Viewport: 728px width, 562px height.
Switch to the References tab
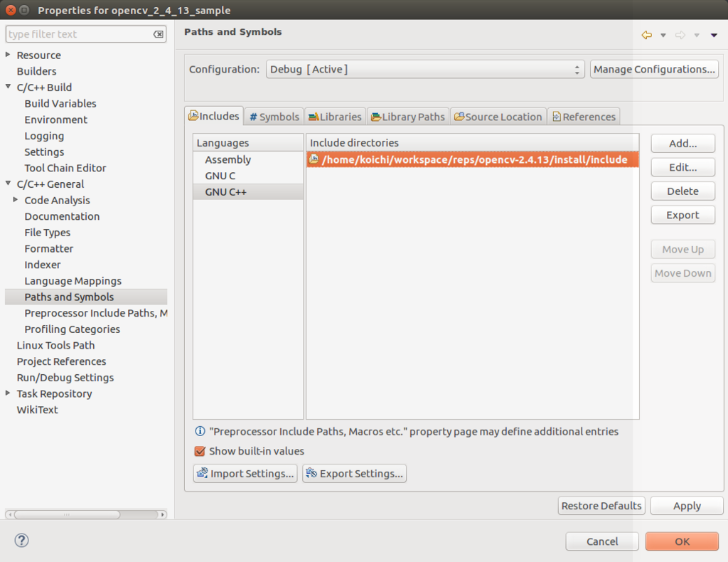584,117
